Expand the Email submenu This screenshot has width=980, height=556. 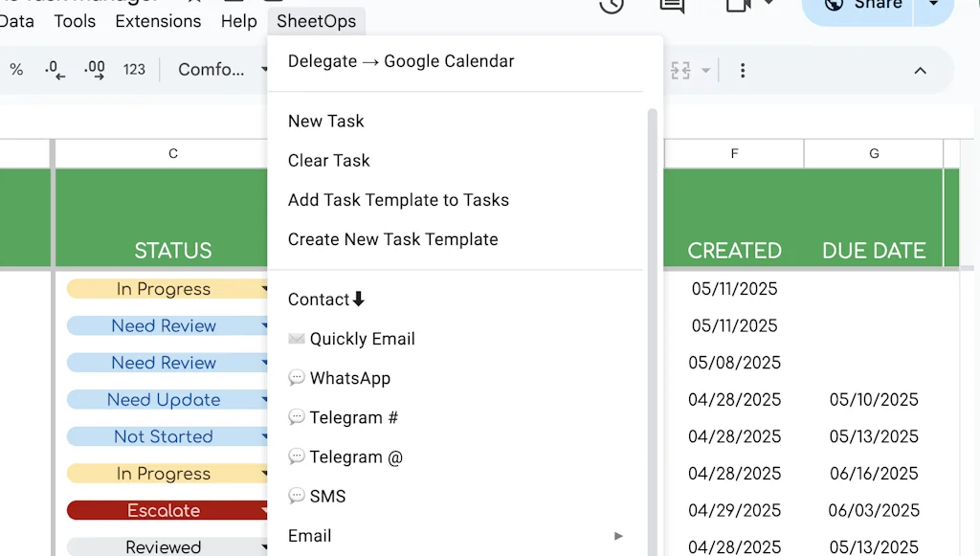[x=618, y=536]
